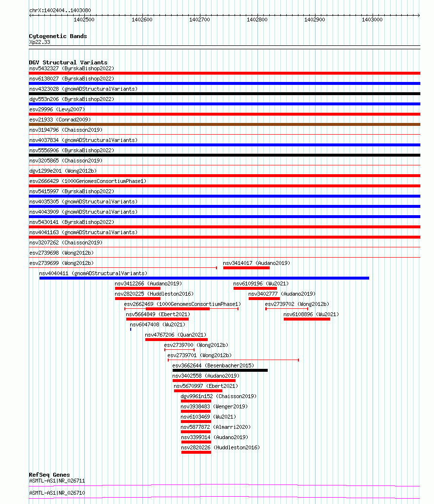Select nsv3194796 (Chaisson2019) label
Screen dimensions: 434x504
tap(66, 130)
